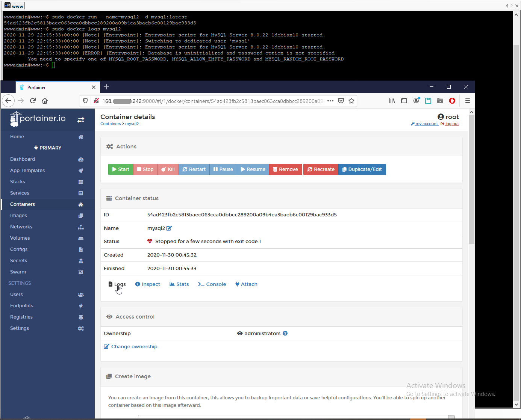Toggle the Portainer sidebar collapse arrows
Viewport: 521px width, 420px height.
81,120
